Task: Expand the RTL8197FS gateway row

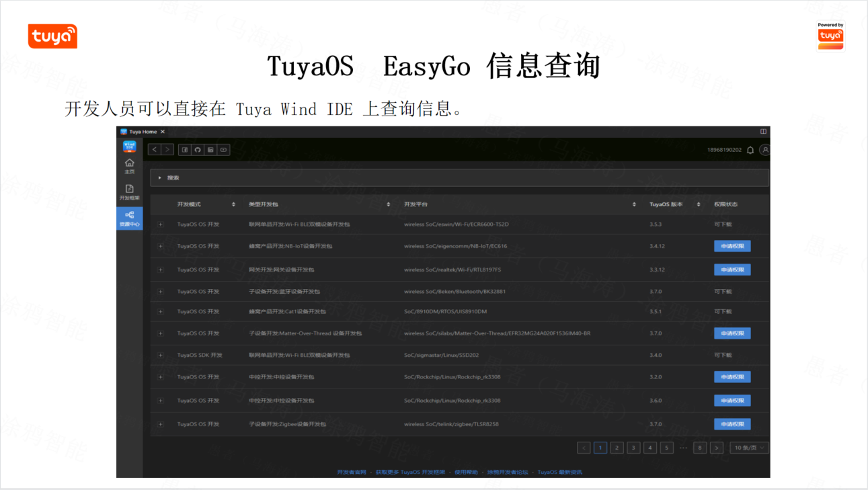Action: click(161, 270)
